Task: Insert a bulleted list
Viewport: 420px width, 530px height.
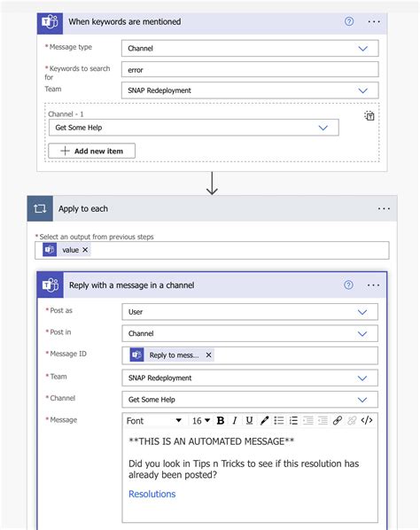Action: point(279,420)
